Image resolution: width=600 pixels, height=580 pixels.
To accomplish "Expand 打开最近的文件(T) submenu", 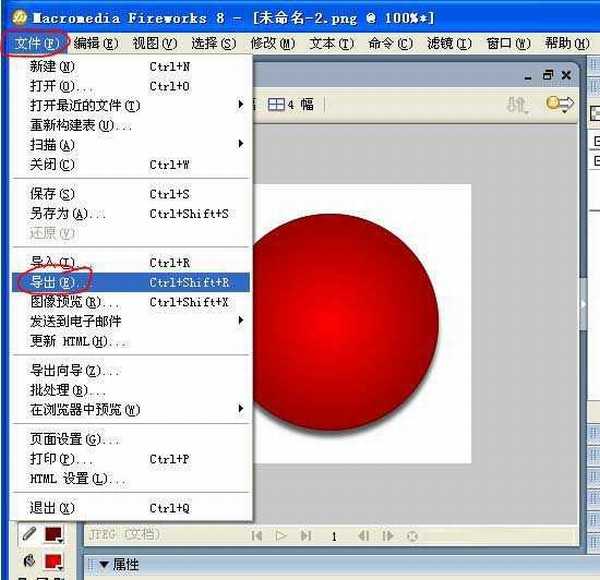I will (131, 106).
